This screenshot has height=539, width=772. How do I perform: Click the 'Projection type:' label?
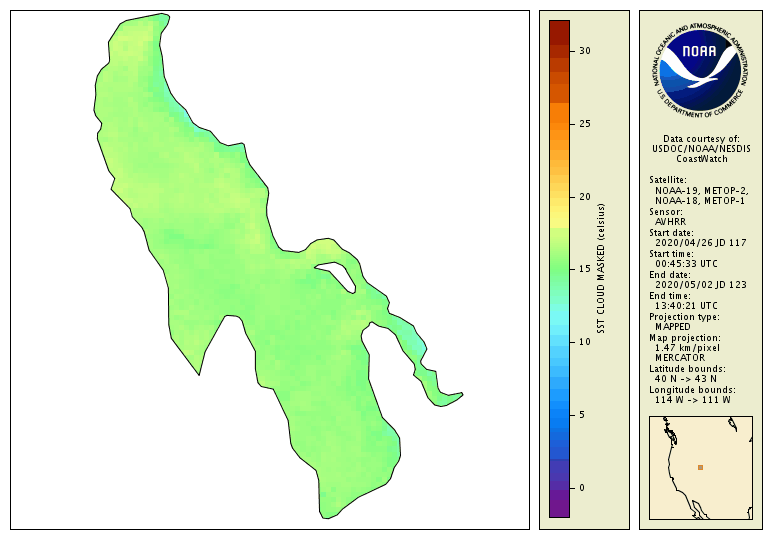click(x=684, y=317)
